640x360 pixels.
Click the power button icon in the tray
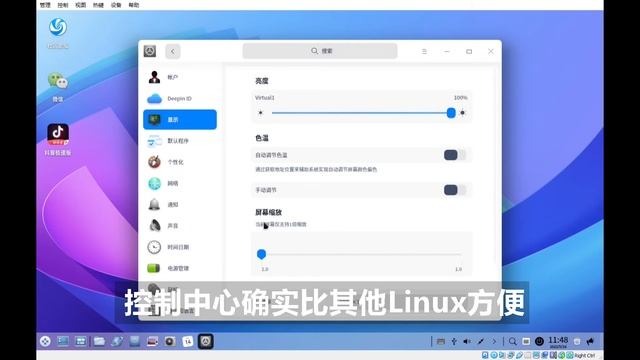[x=539, y=341]
